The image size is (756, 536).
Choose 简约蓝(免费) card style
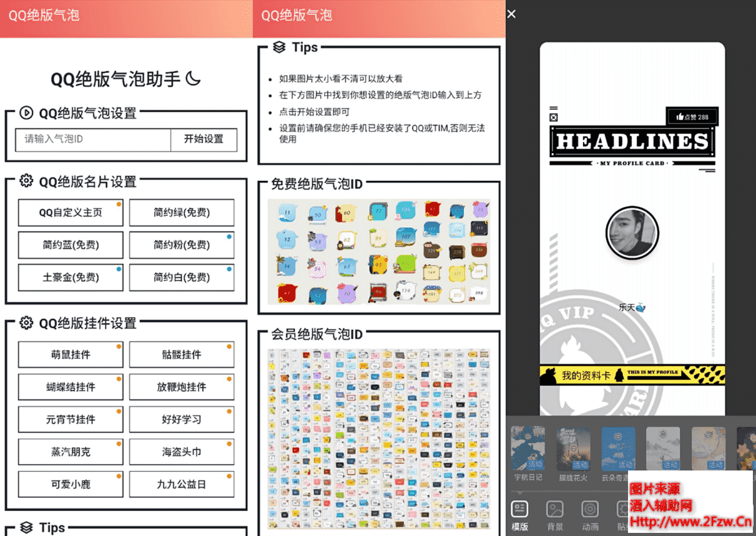tap(71, 245)
